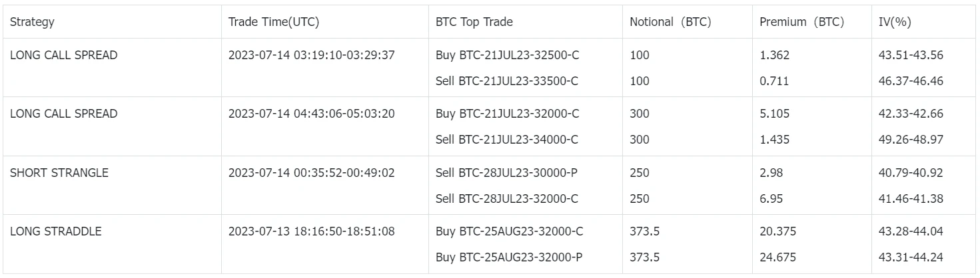
Task: Select the SHORT STRANGLE strategy cell
Action: point(59,173)
